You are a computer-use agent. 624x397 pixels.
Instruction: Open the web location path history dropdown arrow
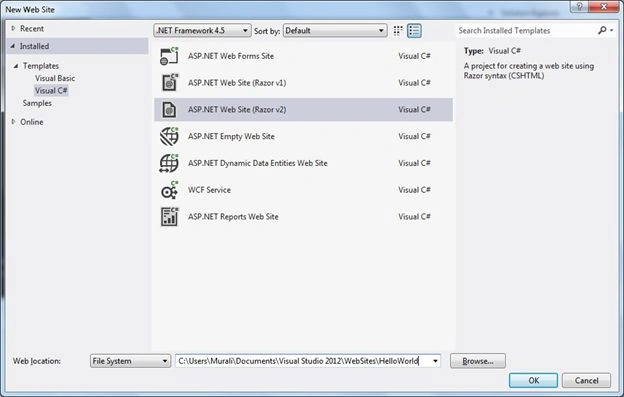coord(435,361)
